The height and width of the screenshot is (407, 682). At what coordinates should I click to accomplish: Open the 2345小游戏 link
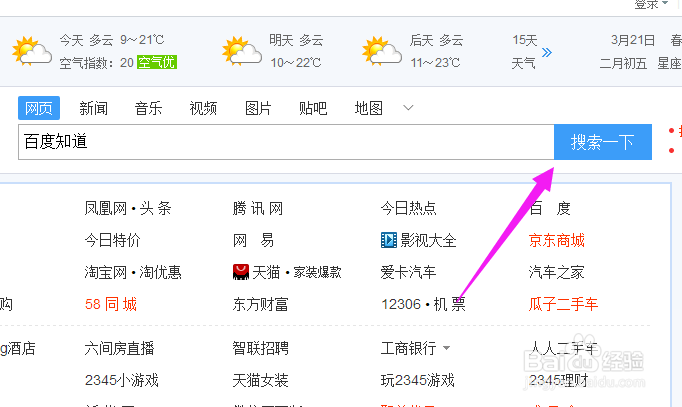tap(122, 380)
